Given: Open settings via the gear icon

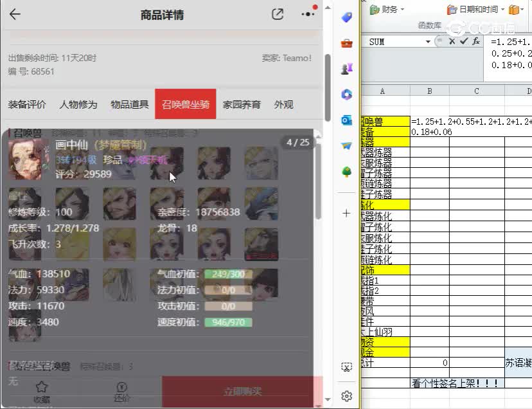Looking at the screenshot, I should point(346,395).
